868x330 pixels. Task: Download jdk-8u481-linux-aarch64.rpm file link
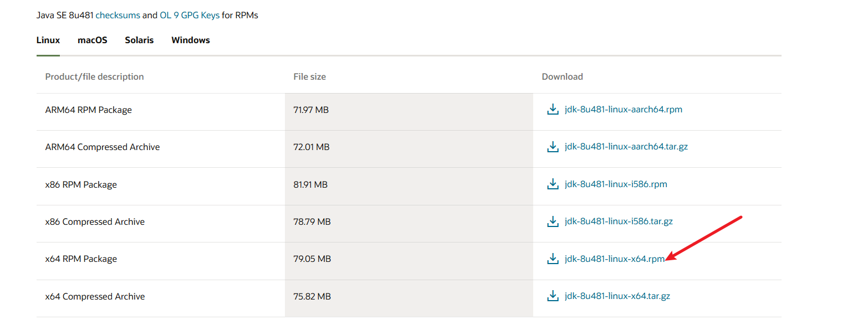coord(623,110)
